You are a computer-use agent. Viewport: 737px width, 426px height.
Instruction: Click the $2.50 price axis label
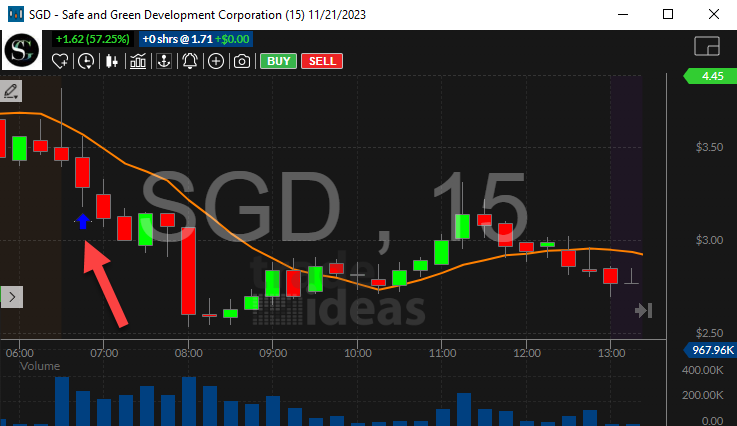coord(709,333)
